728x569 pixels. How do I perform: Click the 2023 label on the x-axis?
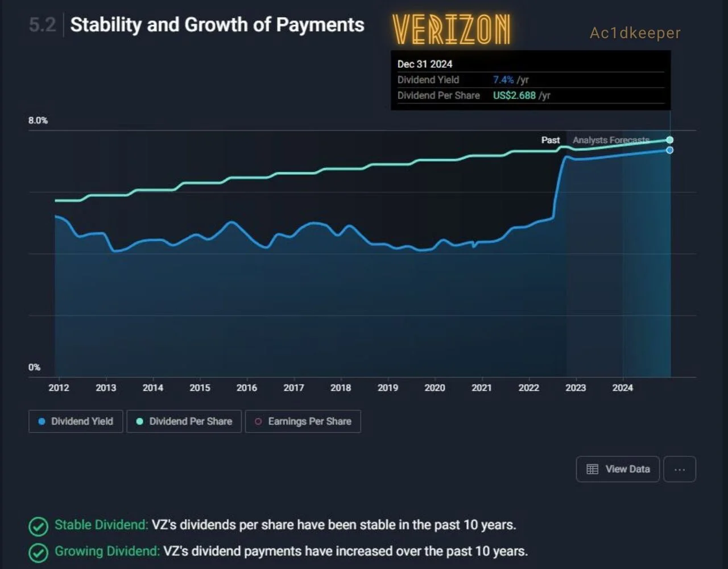[576, 388]
